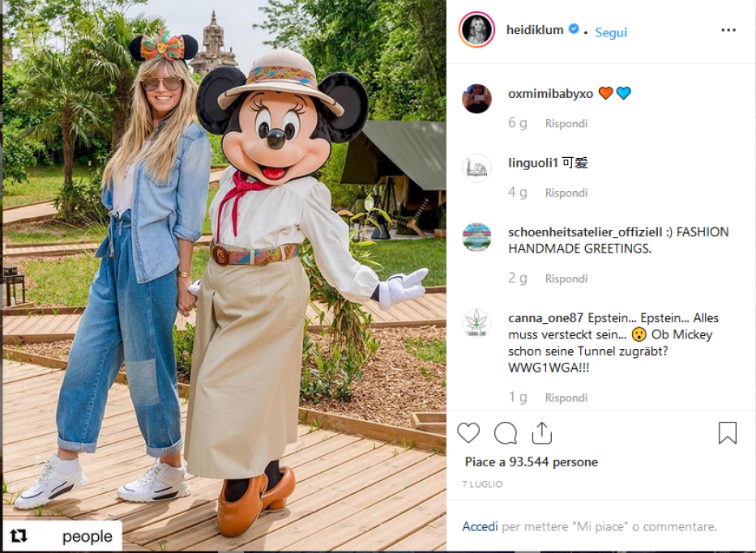The image size is (756, 553).
Task: Open schoenheitsatelier_offiziell's avatar
Action: click(x=476, y=237)
